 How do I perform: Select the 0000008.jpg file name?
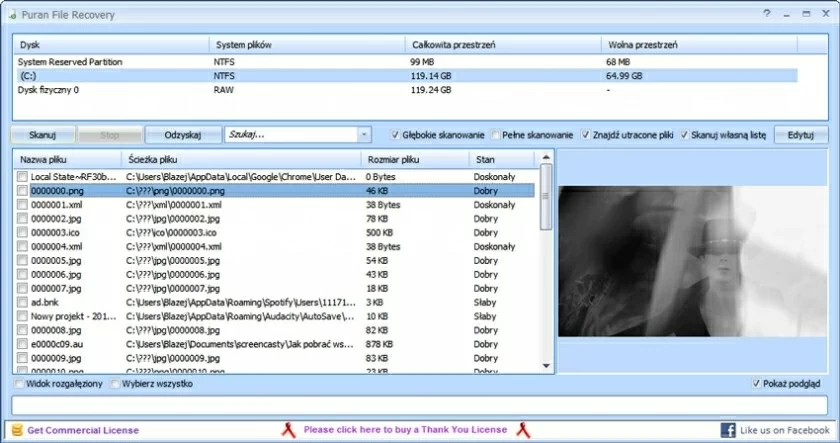tap(56, 330)
